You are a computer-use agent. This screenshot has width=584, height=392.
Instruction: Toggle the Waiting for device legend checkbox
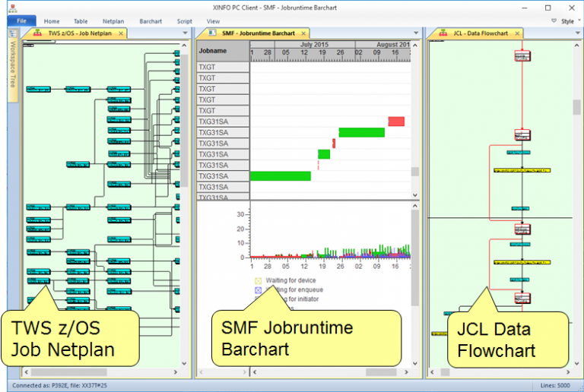(x=258, y=281)
